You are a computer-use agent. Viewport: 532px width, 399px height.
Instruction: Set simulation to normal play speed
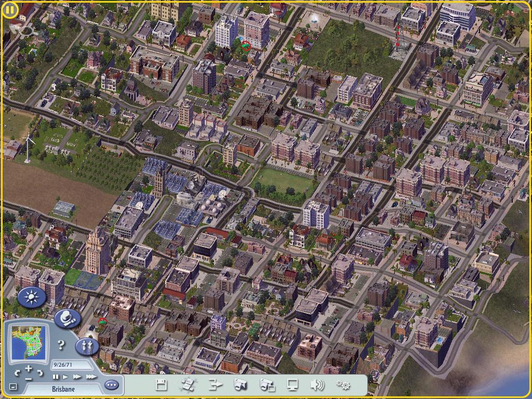[x=66, y=377]
